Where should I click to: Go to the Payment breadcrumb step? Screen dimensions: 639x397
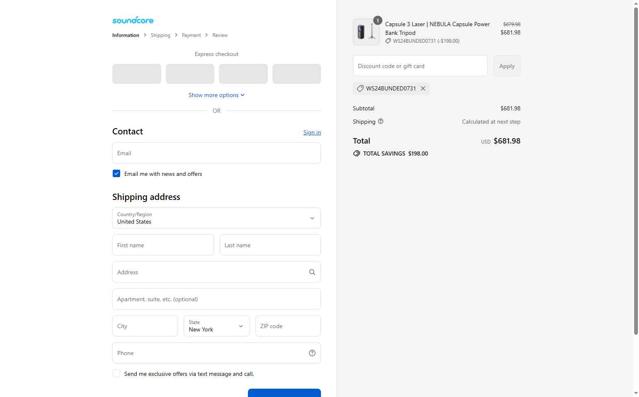[x=191, y=35]
